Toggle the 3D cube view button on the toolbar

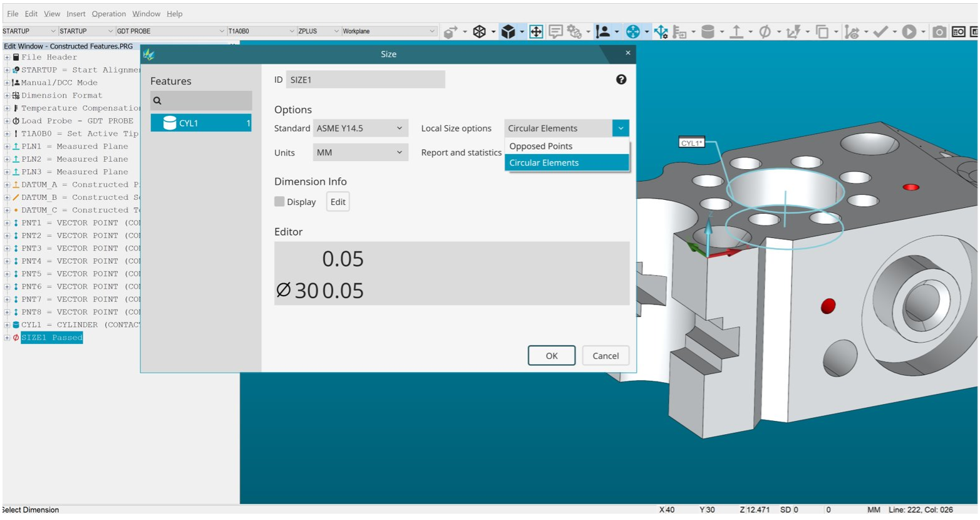[508, 31]
